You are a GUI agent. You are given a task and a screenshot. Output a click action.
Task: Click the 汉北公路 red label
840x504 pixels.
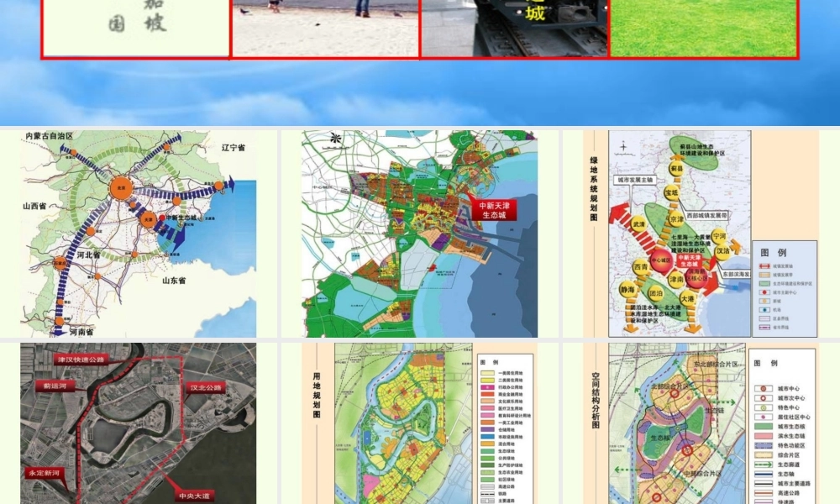tap(206, 388)
